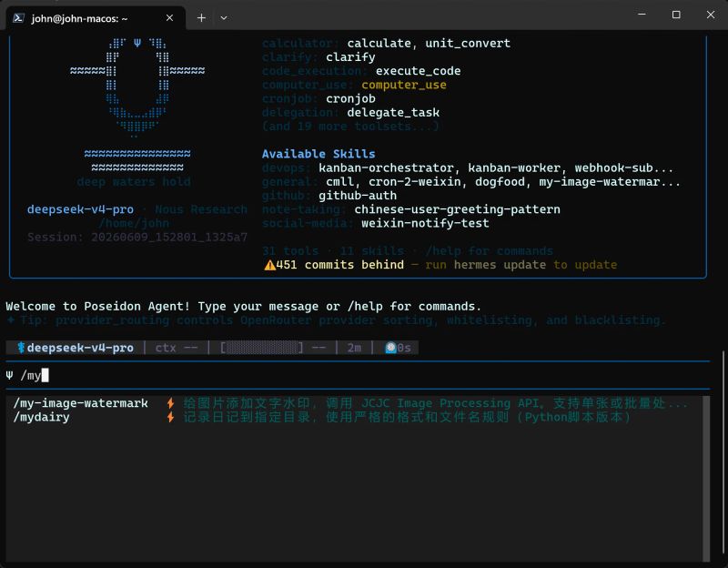Minimize the terminal window

pos(642,15)
